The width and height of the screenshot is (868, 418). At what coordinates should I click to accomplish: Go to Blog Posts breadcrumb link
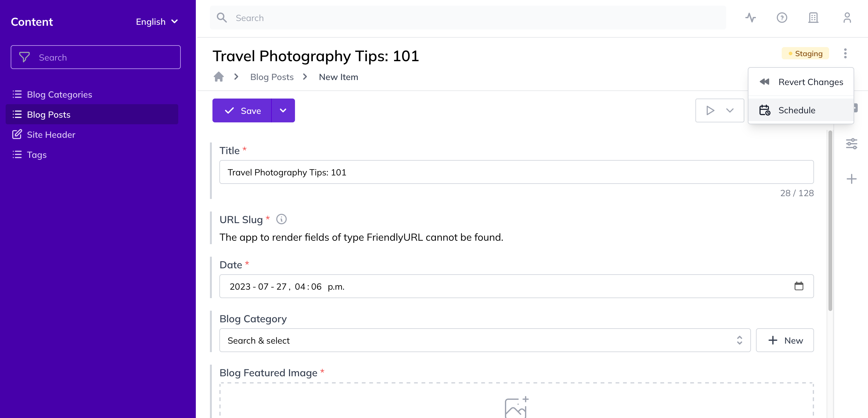click(271, 77)
